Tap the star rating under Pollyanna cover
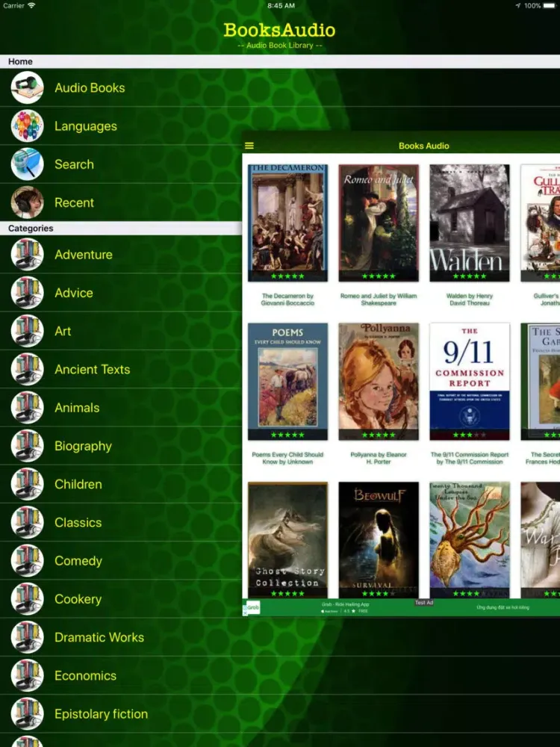This screenshot has width=560, height=747. (379, 435)
